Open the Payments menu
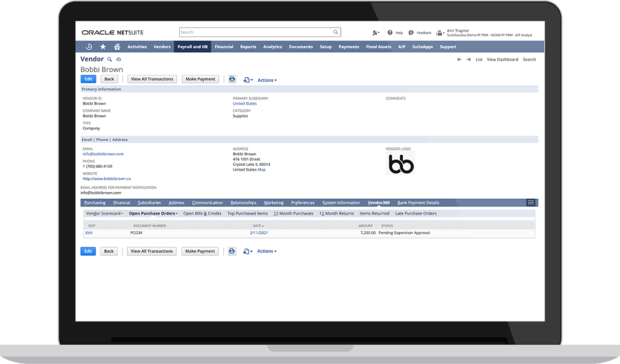Image resolution: width=620 pixels, height=364 pixels. tap(349, 47)
